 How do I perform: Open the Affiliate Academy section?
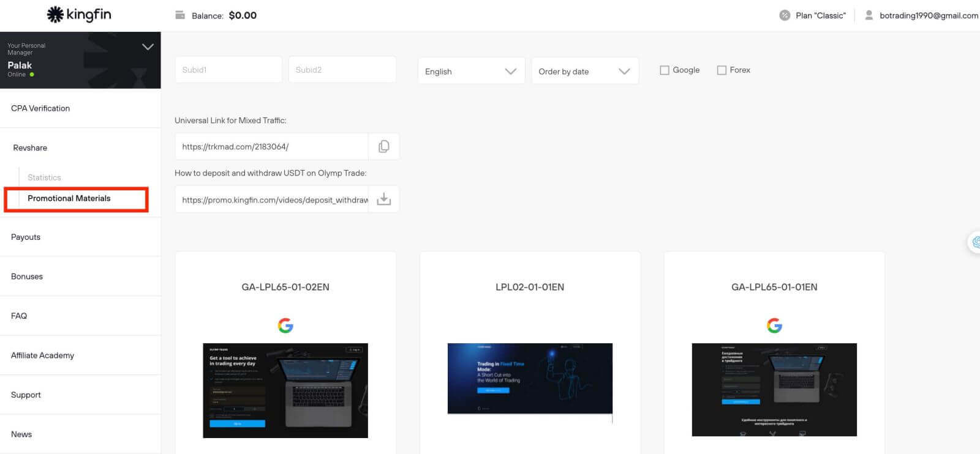42,355
